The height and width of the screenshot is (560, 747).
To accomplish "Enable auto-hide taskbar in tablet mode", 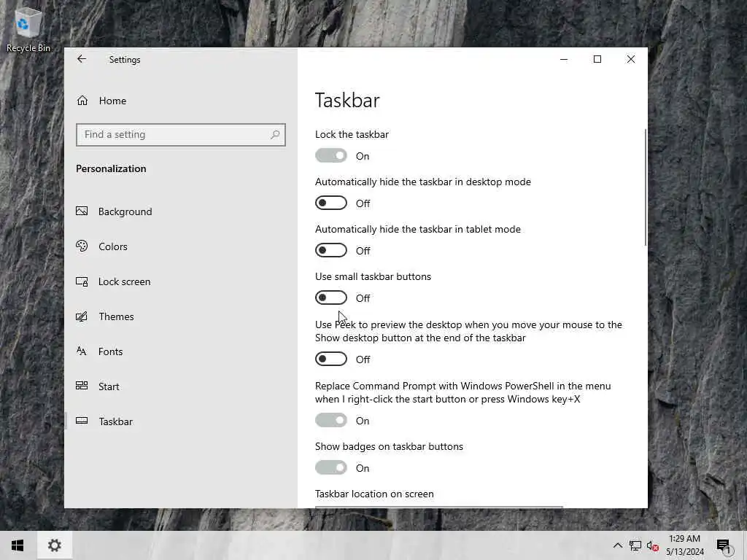I will tap(331, 251).
